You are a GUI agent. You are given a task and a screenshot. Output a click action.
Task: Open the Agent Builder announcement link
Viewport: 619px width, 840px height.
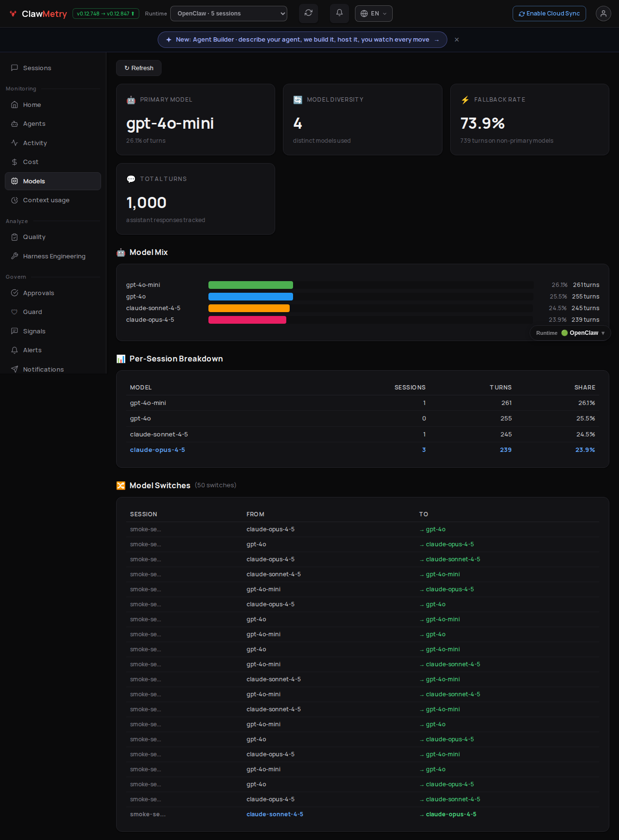(x=302, y=40)
